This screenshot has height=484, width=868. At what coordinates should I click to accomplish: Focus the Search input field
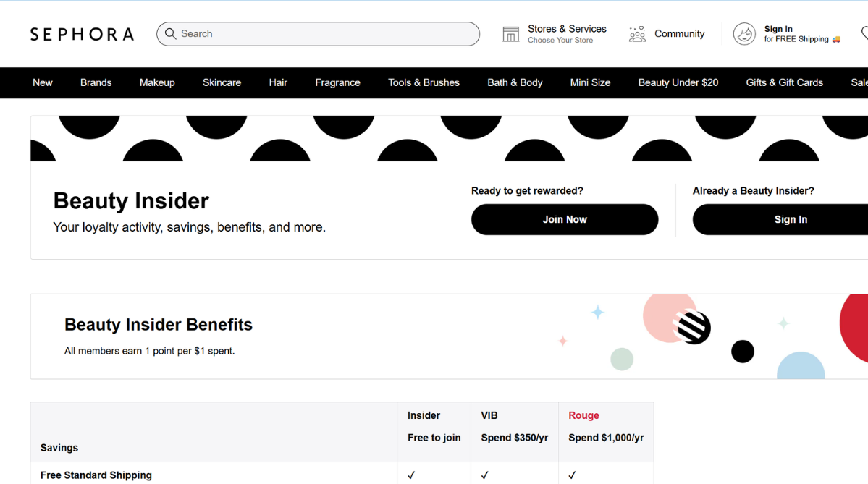319,34
